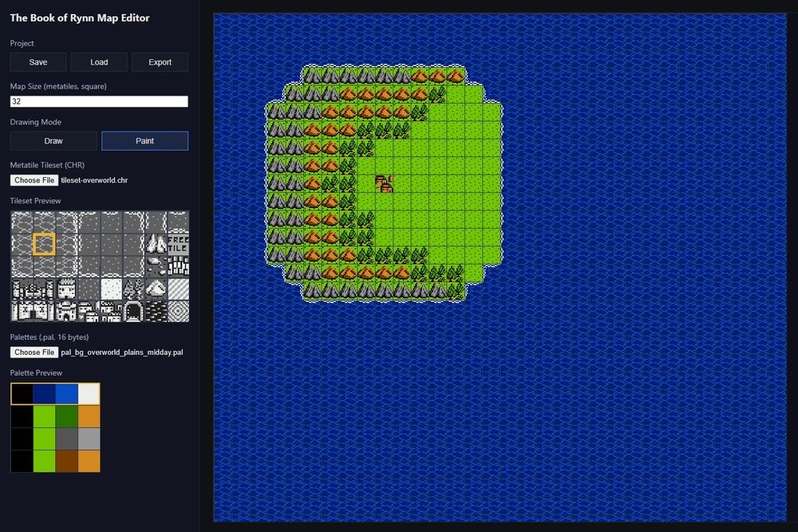Pick the bright blue palette swatch
This screenshot has width=798, height=532.
pyautogui.click(x=67, y=394)
